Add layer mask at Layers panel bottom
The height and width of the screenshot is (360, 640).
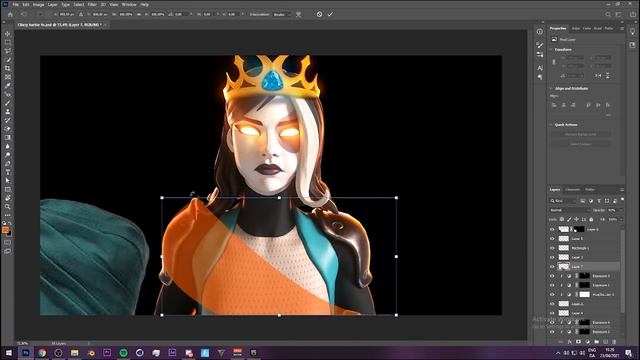coord(578,342)
